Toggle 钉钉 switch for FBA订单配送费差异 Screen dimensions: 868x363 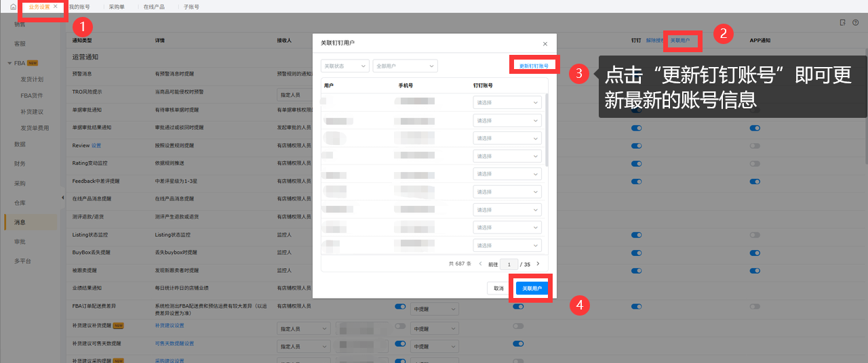(x=636, y=306)
